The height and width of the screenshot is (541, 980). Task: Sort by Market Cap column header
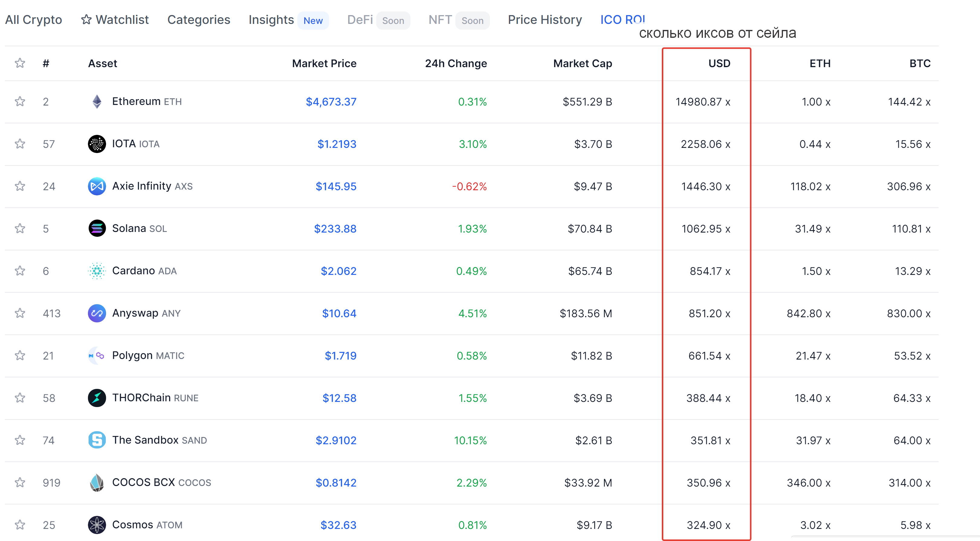pyautogui.click(x=582, y=63)
